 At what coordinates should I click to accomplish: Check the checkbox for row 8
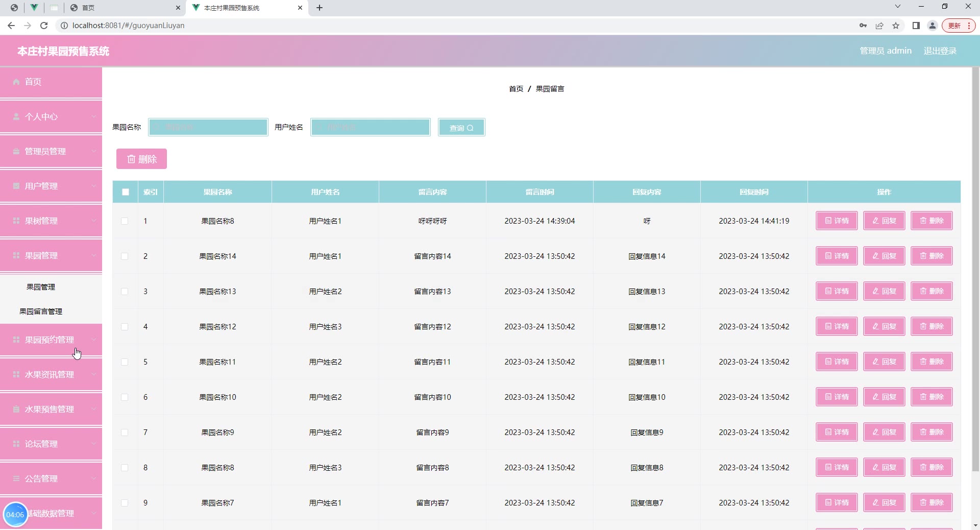coord(125,468)
